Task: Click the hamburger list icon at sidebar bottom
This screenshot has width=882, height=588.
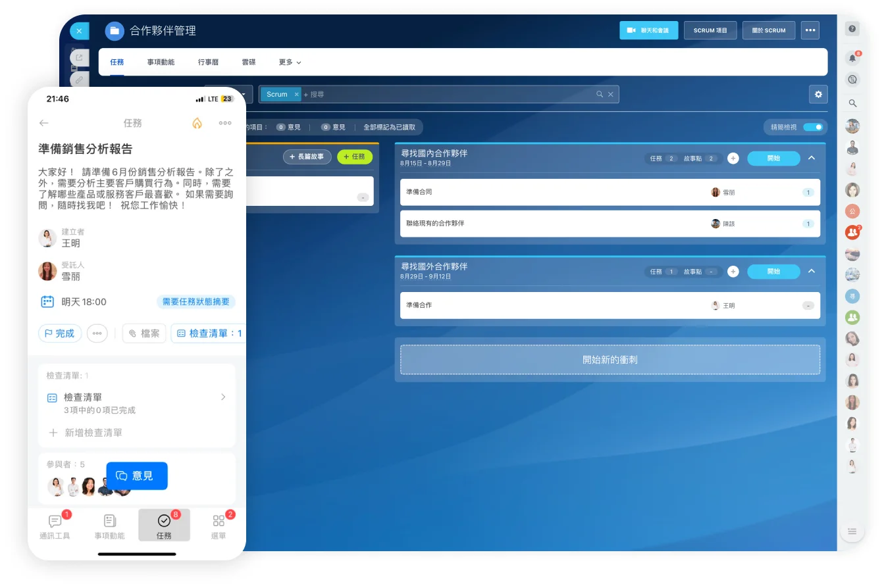Action: click(852, 531)
